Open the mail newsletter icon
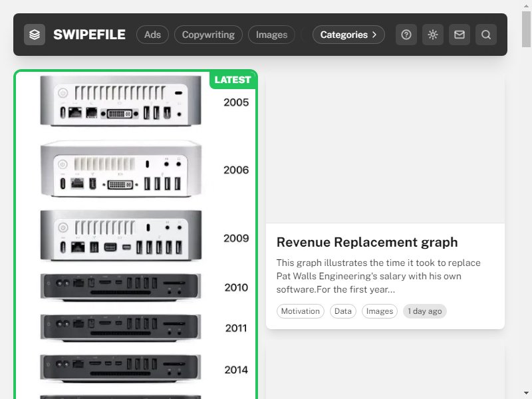Image resolution: width=532 pixels, height=399 pixels. 460,35
